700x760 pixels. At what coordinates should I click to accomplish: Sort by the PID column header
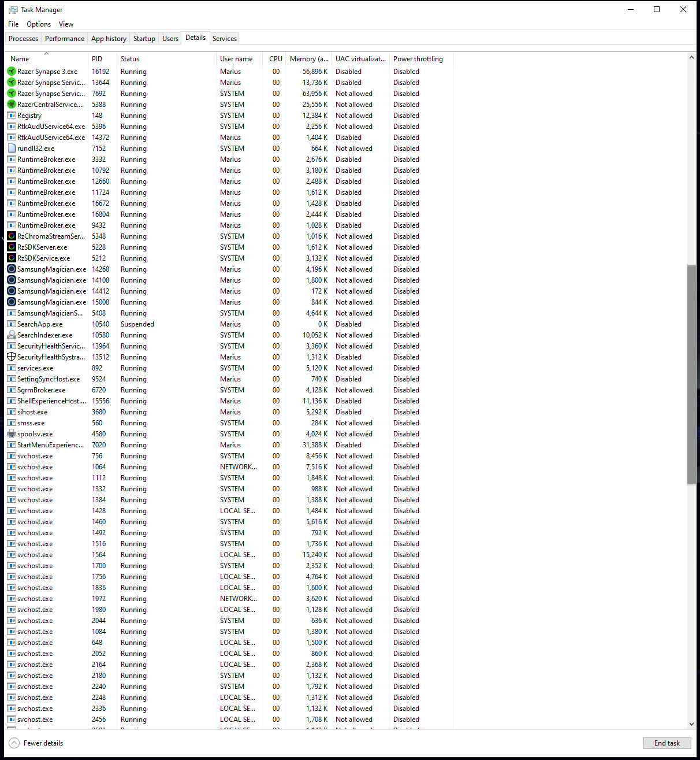[102, 58]
